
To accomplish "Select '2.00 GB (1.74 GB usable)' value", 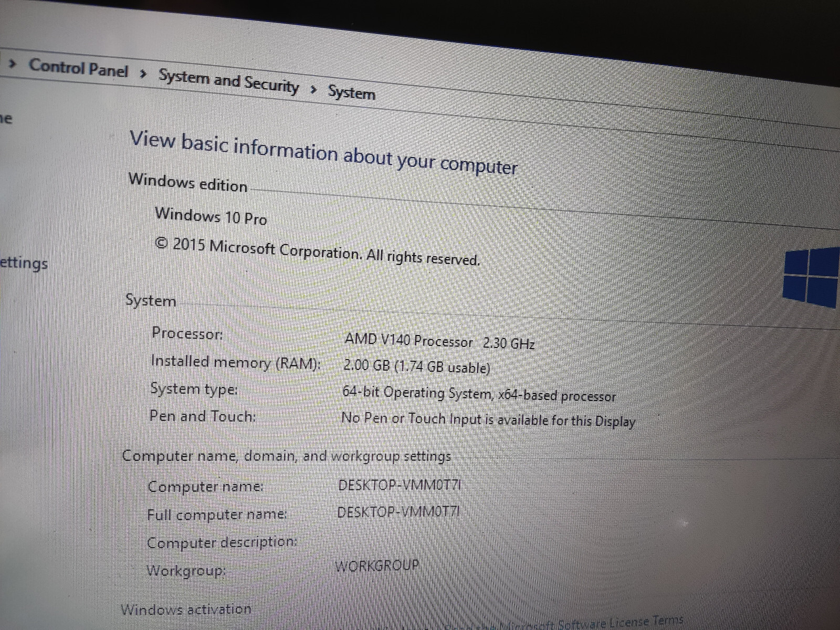I will pyautogui.click(x=416, y=366).
